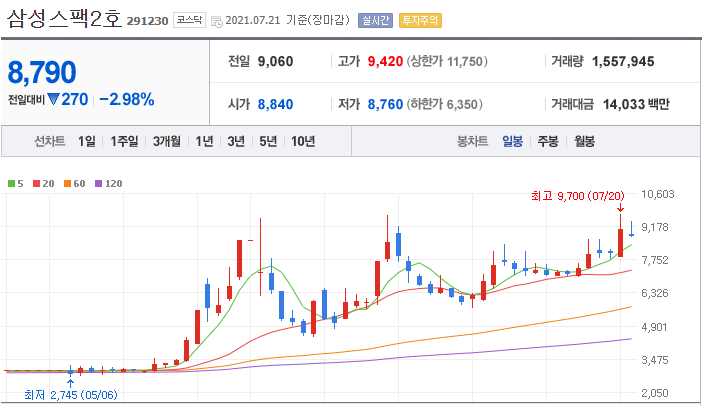Click the 거래대금 value 14,033 백만
This screenshot has height=405, width=702.
pos(636,104)
